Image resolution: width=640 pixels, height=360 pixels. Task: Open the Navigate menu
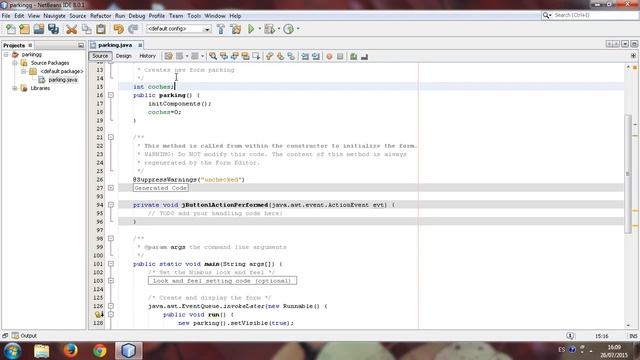[x=54, y=16]
